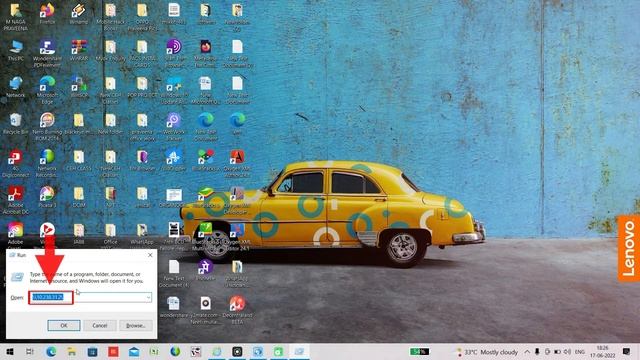
Task: Open Nero Burning ROM 2014 shortcut
Action: point(47,127)
